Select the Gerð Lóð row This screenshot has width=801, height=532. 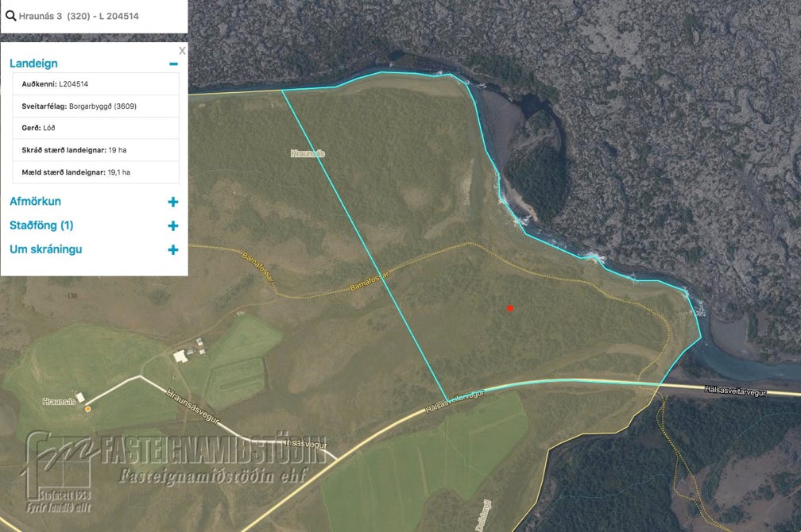coord(95,128)
